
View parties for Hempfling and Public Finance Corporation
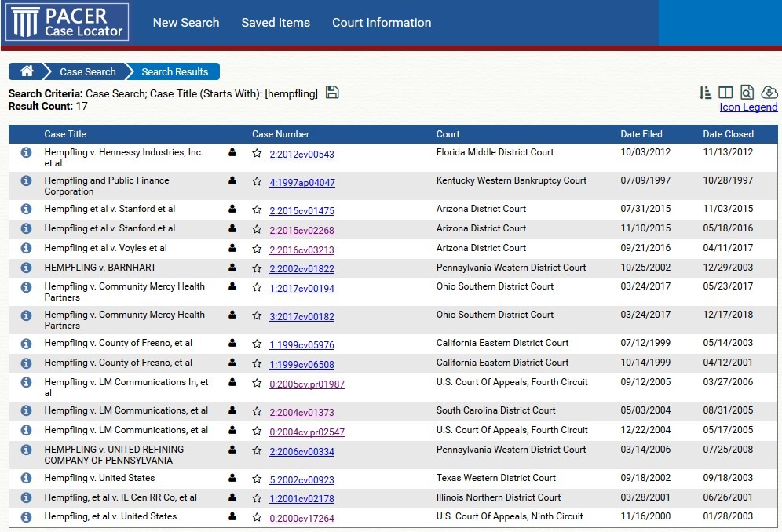tap(232, 181)
